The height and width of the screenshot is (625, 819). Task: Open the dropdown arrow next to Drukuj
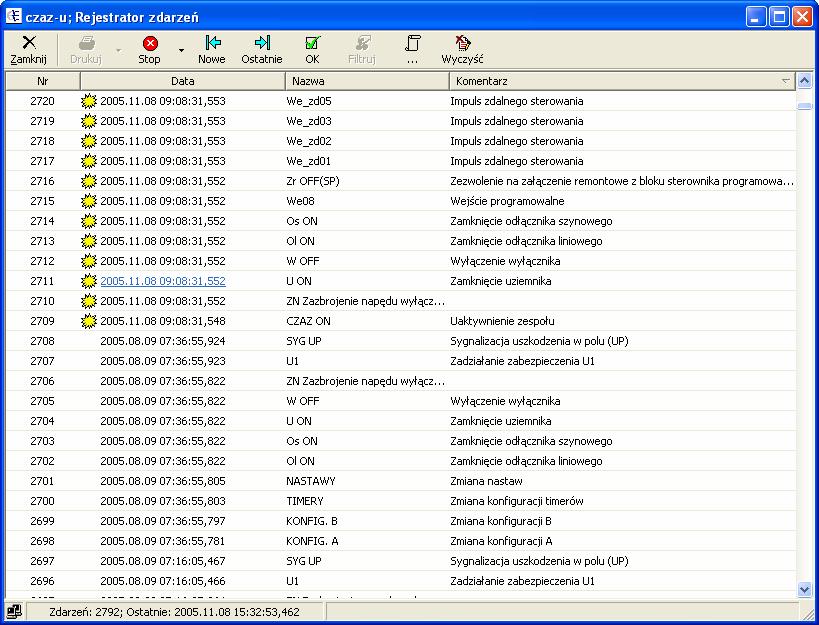tap(119, 51)
